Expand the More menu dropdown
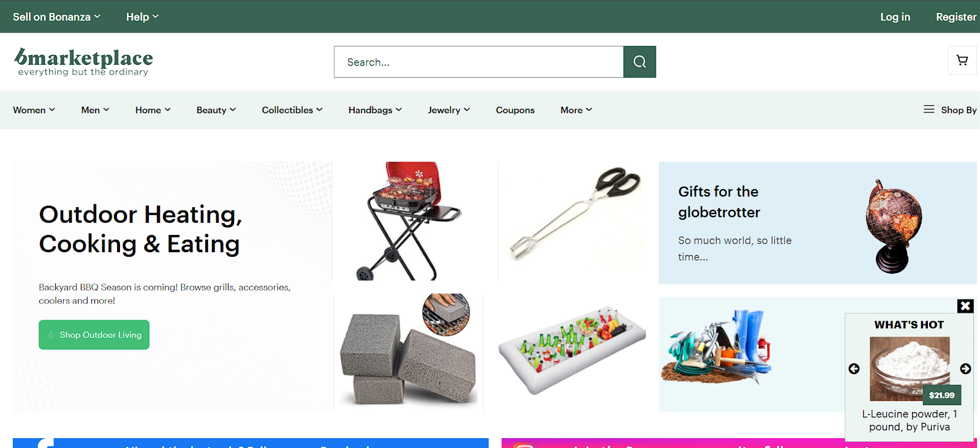 (576, 110)
